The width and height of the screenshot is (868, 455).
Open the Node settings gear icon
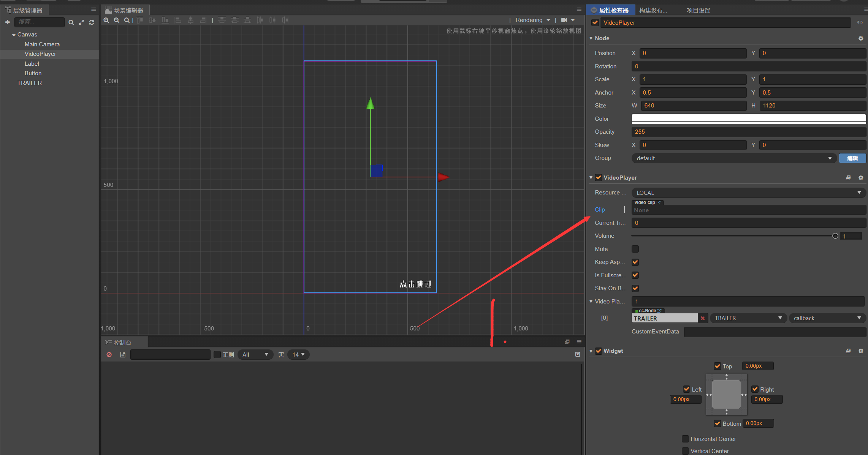(861, 38)
